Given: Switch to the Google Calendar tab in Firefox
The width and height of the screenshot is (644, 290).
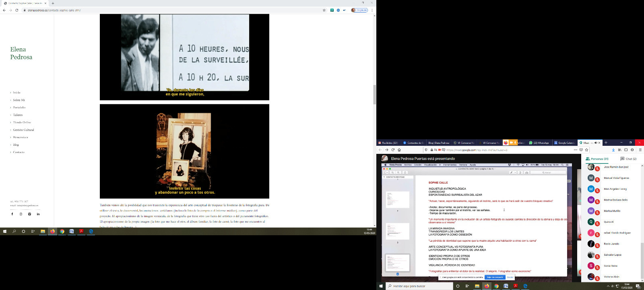Looking at the screenshot, I should pos(565,143).
